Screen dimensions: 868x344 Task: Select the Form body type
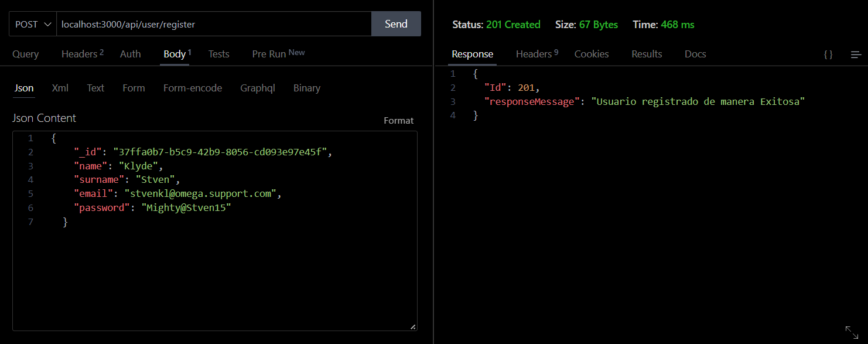134,88
